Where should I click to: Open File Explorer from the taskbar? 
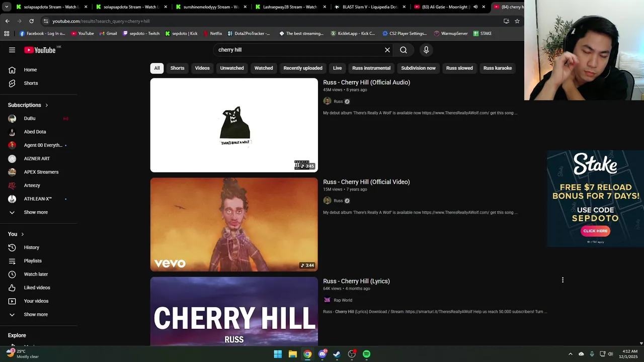point(293,354)
